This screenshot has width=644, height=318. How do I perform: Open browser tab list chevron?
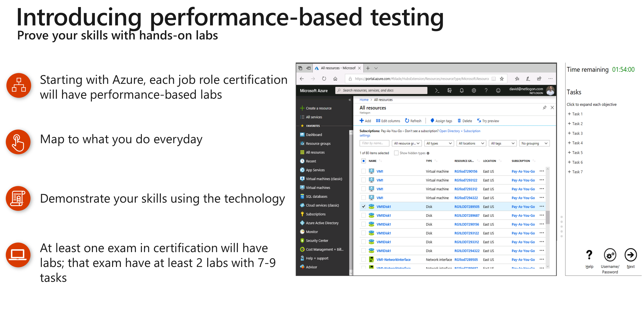(376, 68)
